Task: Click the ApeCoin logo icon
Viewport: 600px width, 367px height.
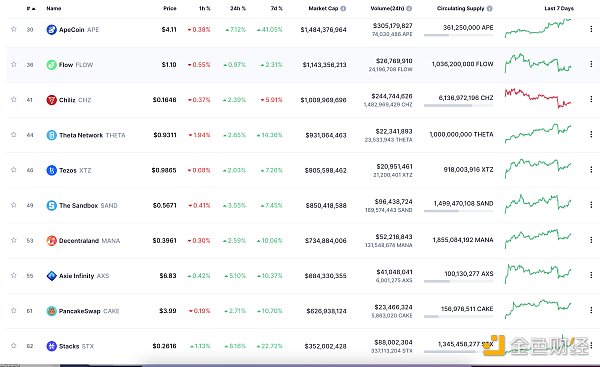Action: [51, 29]
